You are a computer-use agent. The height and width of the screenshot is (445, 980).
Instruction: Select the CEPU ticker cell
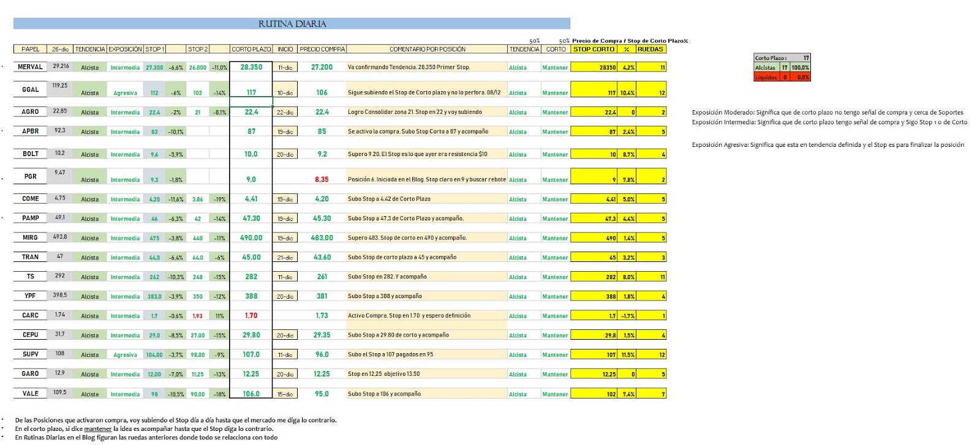(x=30, y=335)
